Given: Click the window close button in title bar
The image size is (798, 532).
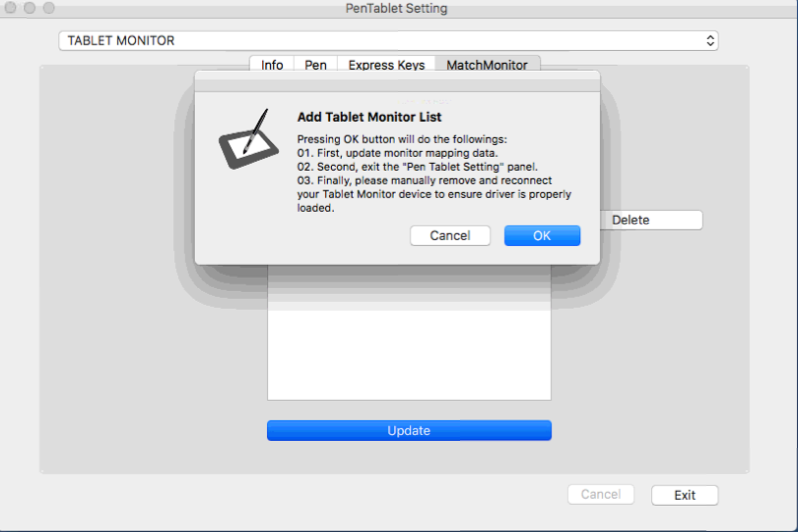Looking at the screenshot, I should click(10, 8).
